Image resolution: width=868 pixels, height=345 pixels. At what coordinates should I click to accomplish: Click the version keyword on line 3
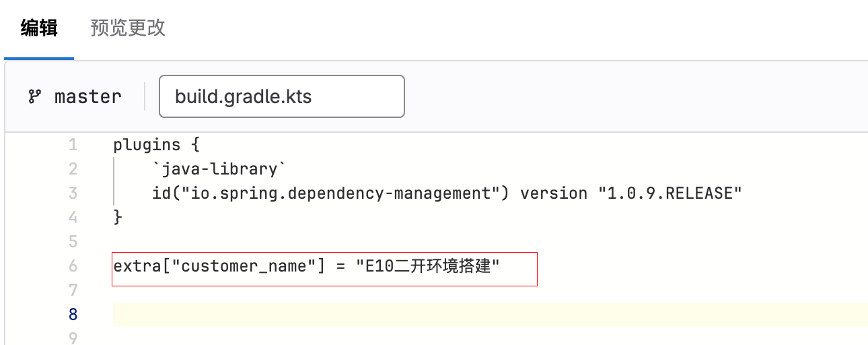click(554, 193)
